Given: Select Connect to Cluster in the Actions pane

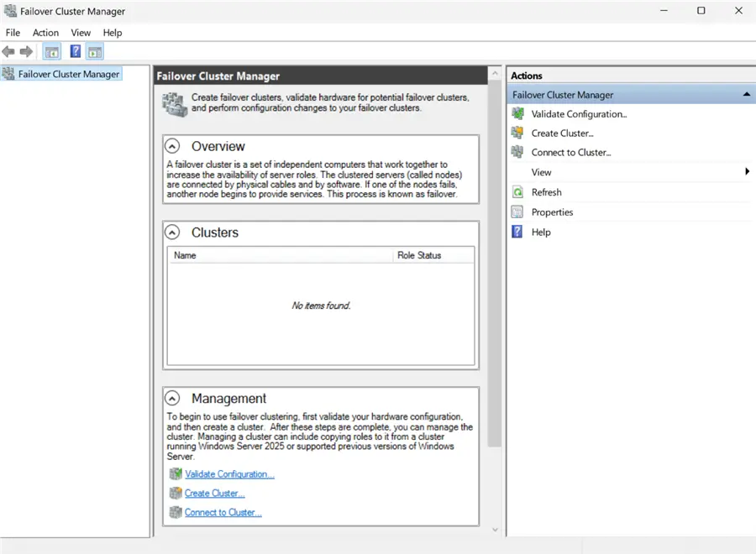Looking at the screenshot, I should tap(571, 152).
